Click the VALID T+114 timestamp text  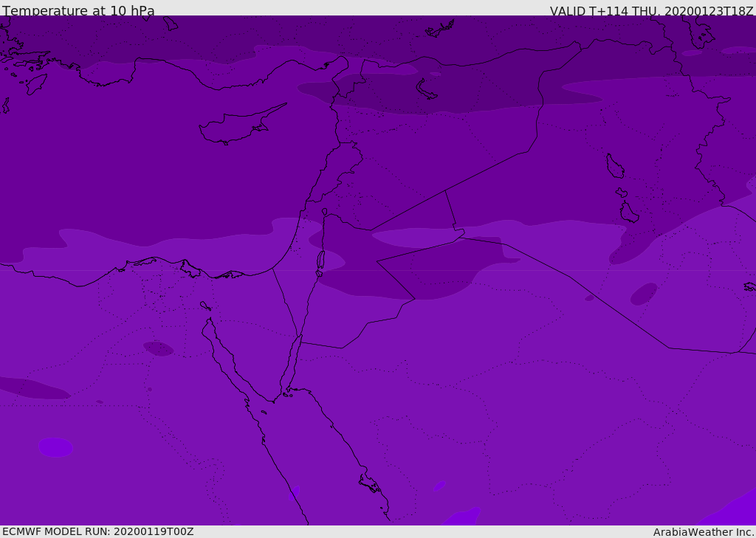click(x=651, y=11)
